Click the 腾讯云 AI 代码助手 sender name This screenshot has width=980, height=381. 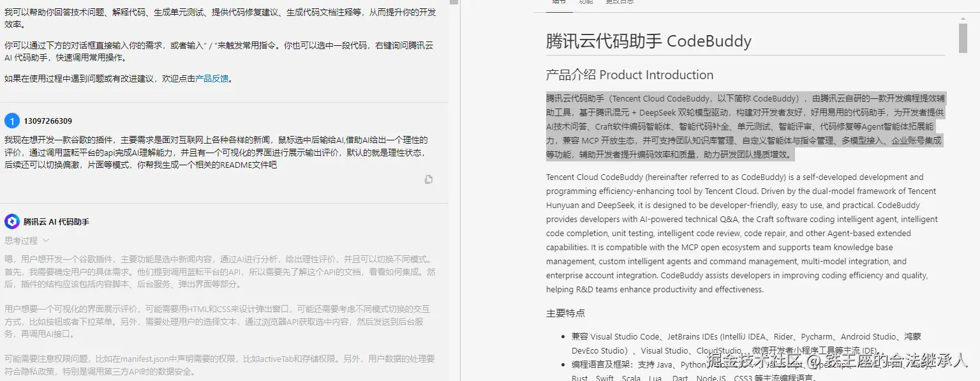tap(56, 222)
